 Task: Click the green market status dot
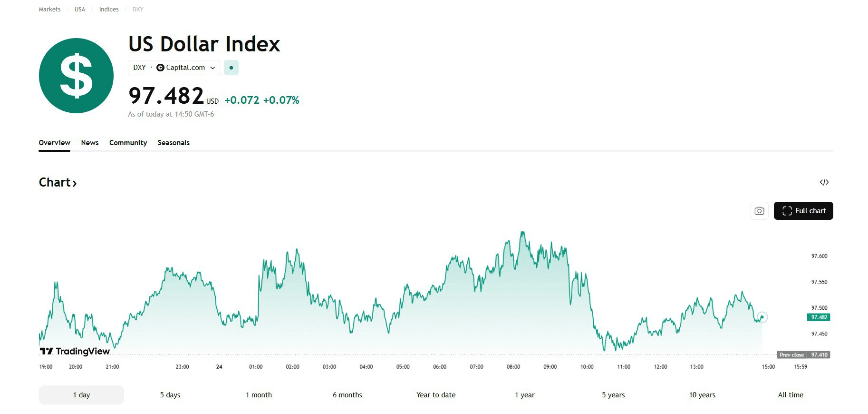point(231,68)
